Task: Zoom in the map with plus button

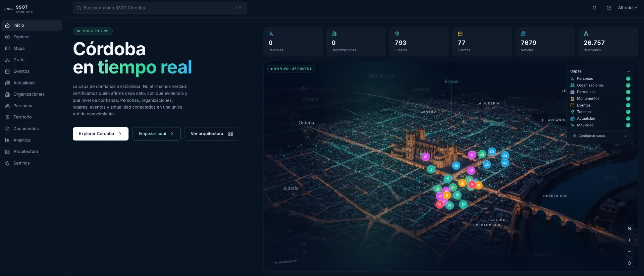Action: [x=629, y=240]
